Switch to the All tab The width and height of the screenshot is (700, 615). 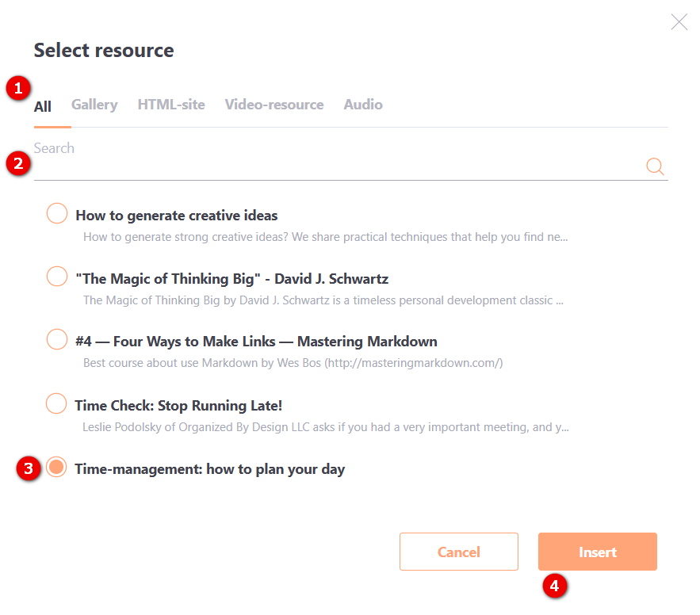(43, 106)
